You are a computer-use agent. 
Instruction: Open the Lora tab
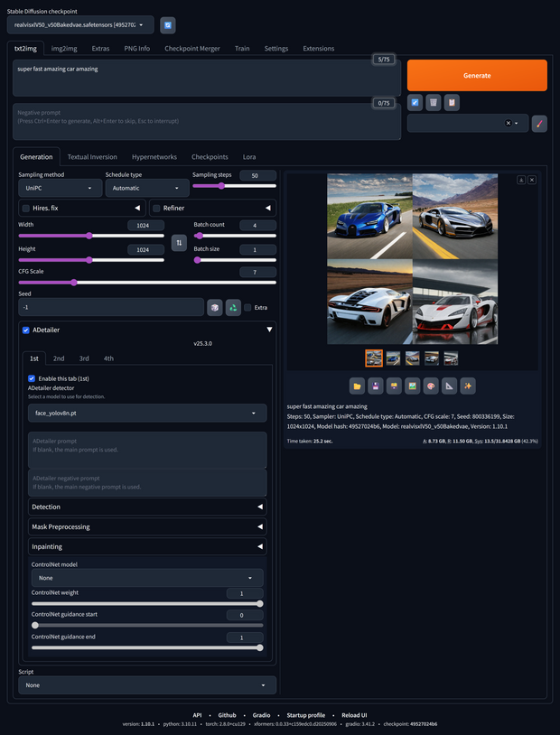(248, 157)
